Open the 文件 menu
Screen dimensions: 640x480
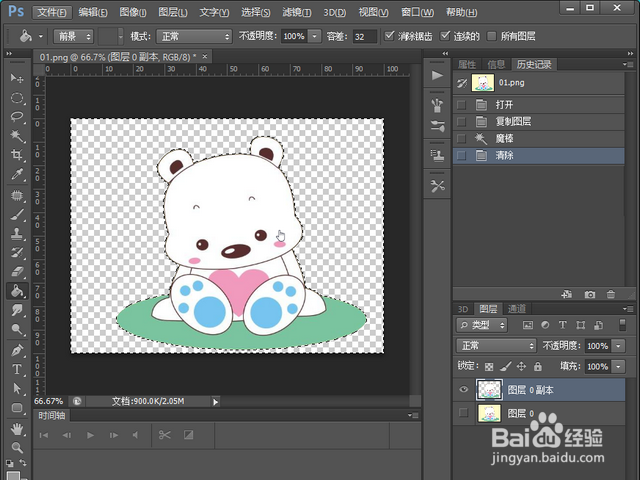(x=52, y=12)
